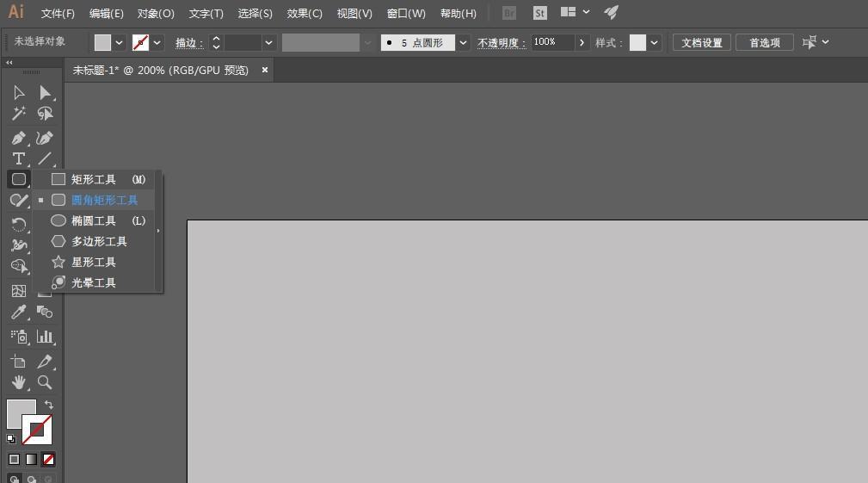
Task: Expand the 5 点圆形 brush dropdown
Action: 464,42
